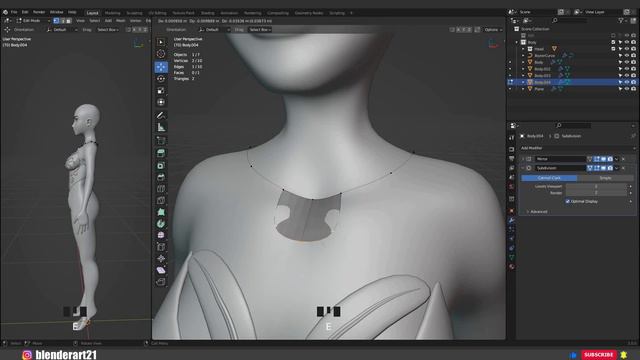This screenshot has height=360, width=640.
Task: Open the Edit Mode dropdown
Action: pos(33,20)
